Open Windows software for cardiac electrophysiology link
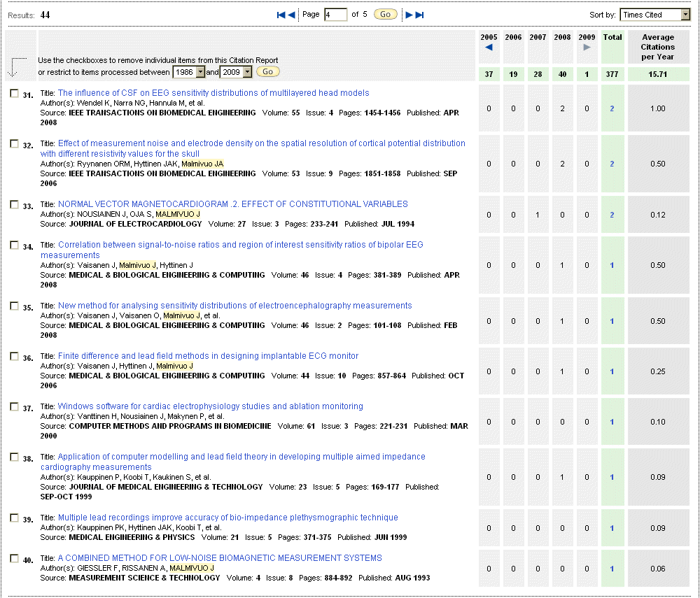 pyautogui.click(x=210, y=406)
